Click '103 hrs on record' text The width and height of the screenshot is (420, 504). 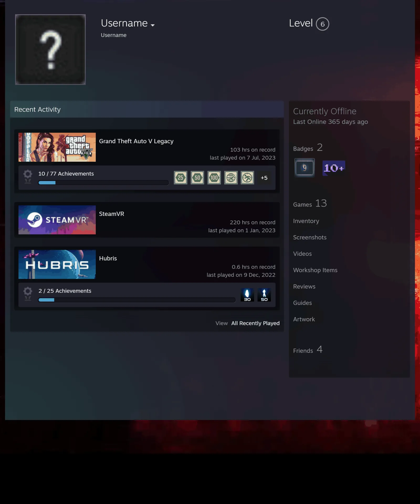253,150
